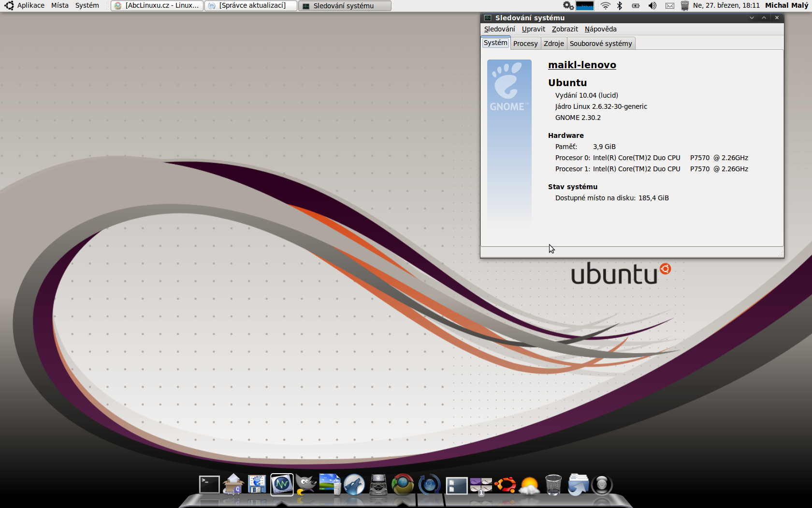Click the Procesor 0 row
The height and width of the screenshot is (508, 812).
click(652, 158)
